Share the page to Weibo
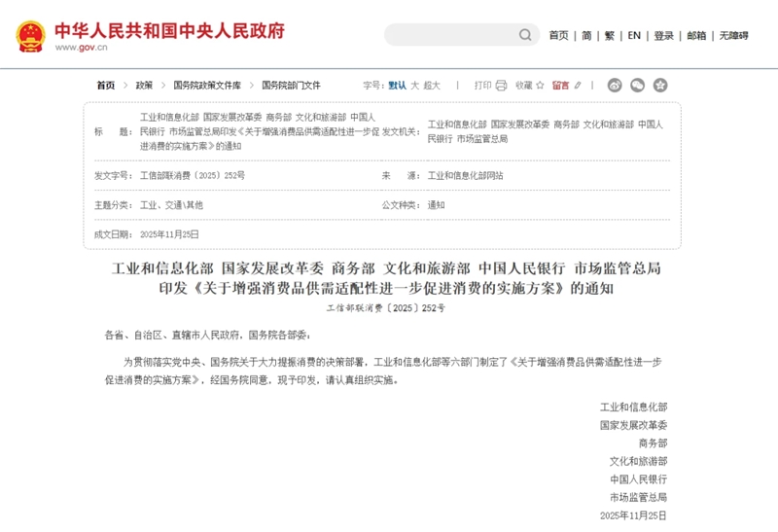This screenshot has height=532, width=778. pos(614,86)
